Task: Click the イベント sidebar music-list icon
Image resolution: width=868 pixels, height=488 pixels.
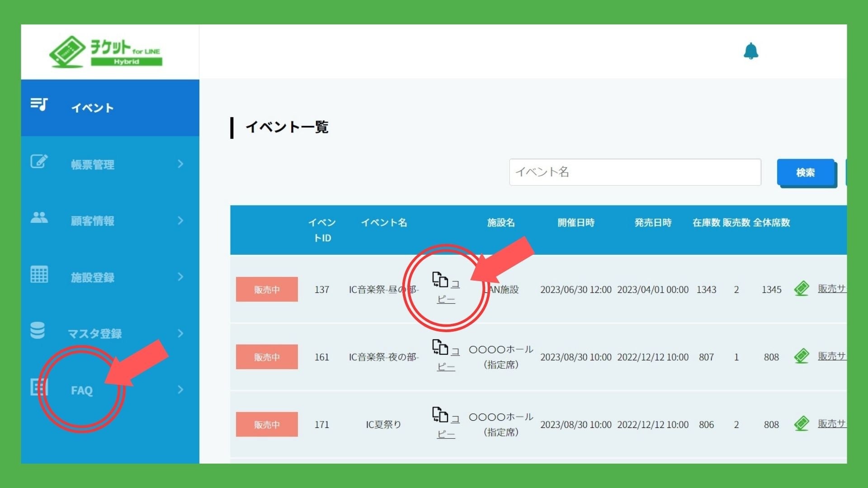Action: pyautogui.click(x=39, y=105)
